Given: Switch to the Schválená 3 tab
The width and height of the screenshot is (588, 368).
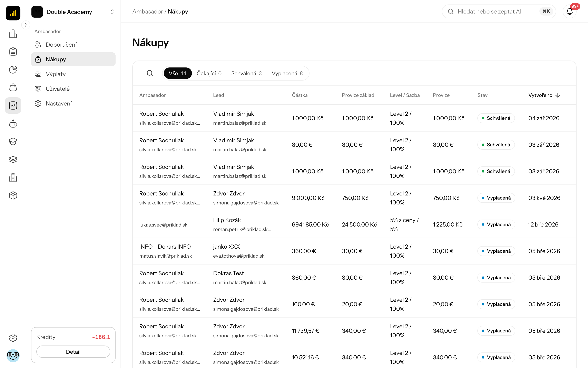Looking at the screenshot, I should tap(246, 73).
